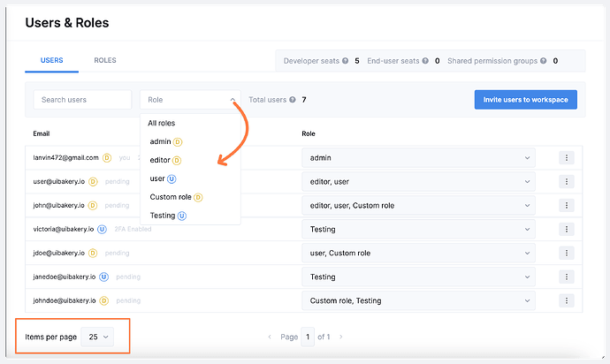
Task: Click the D badge next to user@uibakery.io
Action: point(93,182)
